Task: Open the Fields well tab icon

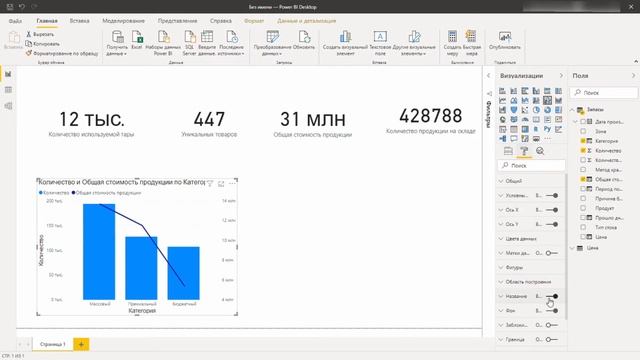Action: click(508, 151)
